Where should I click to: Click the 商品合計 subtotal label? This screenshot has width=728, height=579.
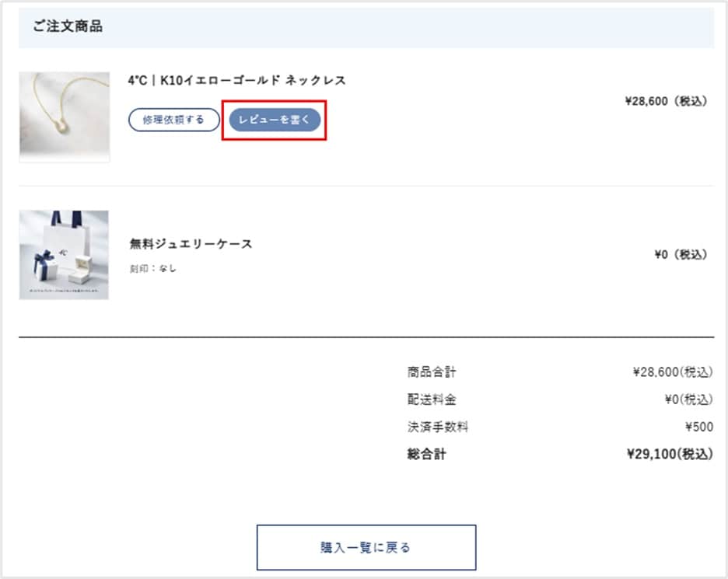[432, 371]
